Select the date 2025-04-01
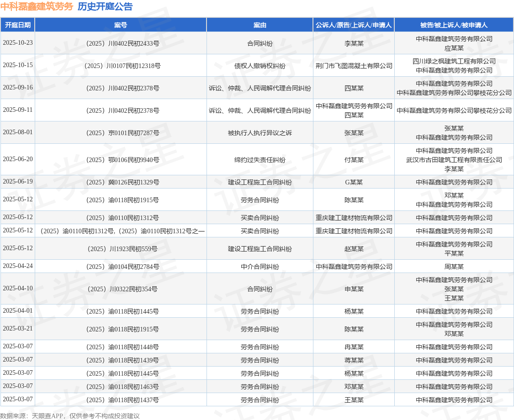The width and height of the screenshot is (514, 420). 18,310
